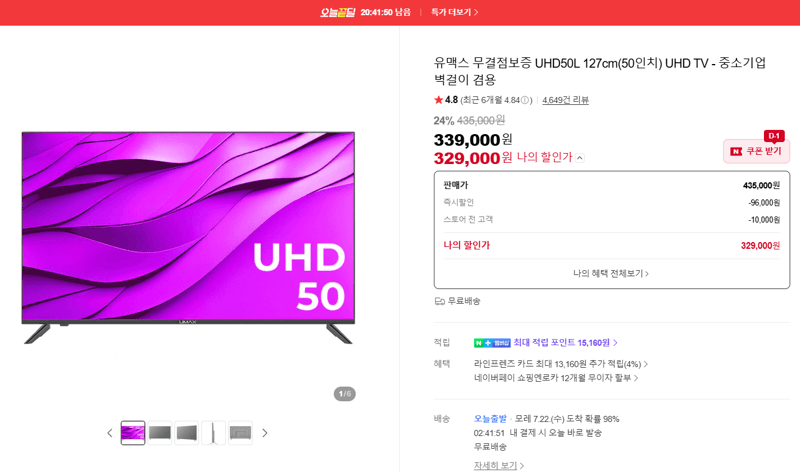Click the 1/6 image counter badge
Viewport: 800px width, 472px height.
(x=345, y=394)
